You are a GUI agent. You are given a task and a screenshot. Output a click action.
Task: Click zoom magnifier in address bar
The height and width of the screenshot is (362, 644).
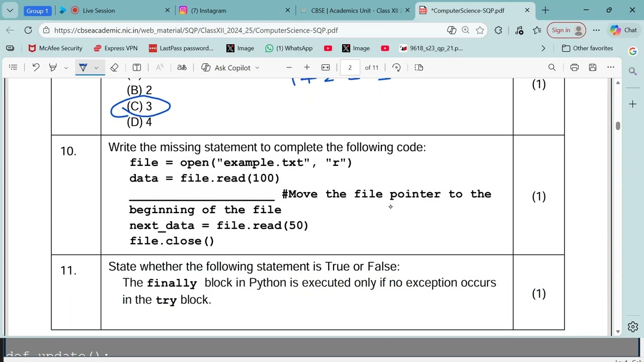[465, 30]
